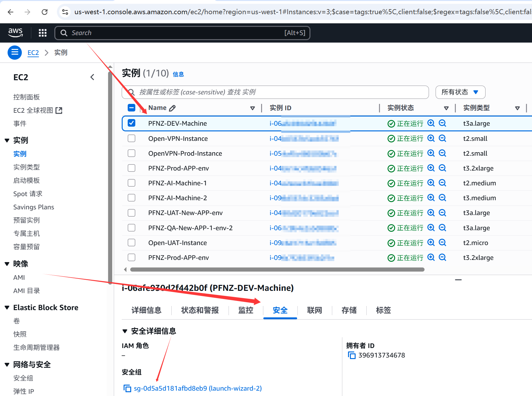Toggle the select-all header checkbox
The height and width of the screenshot is (396, 532).
point(131,108)
